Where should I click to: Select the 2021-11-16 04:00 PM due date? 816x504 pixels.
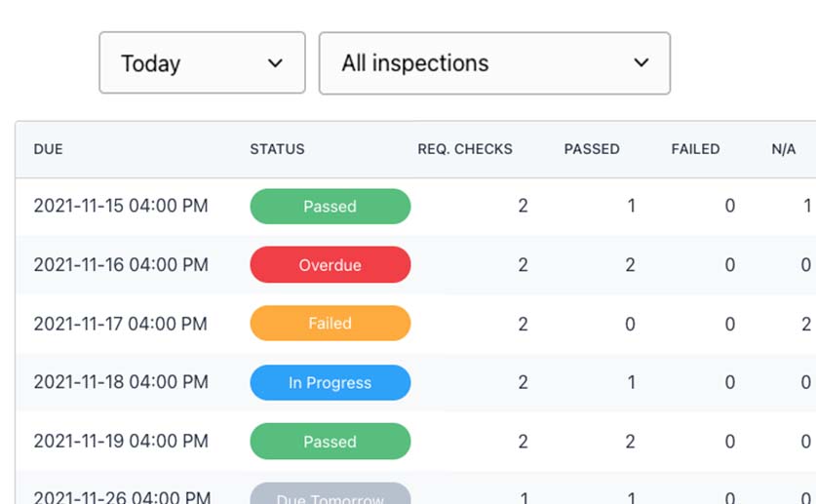click(x=121, y=265)
